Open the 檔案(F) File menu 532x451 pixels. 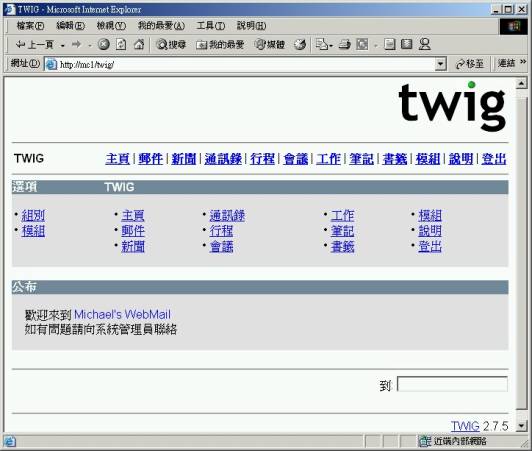pyautogui.click(x=30, y=25)
